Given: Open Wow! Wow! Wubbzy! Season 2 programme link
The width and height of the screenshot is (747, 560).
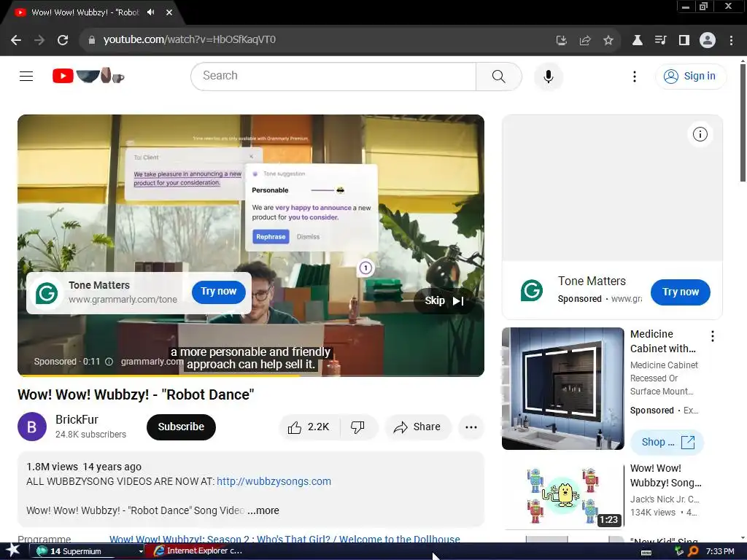Looking at the screenshot, I should pyautogui.click(x=285, y=539).
